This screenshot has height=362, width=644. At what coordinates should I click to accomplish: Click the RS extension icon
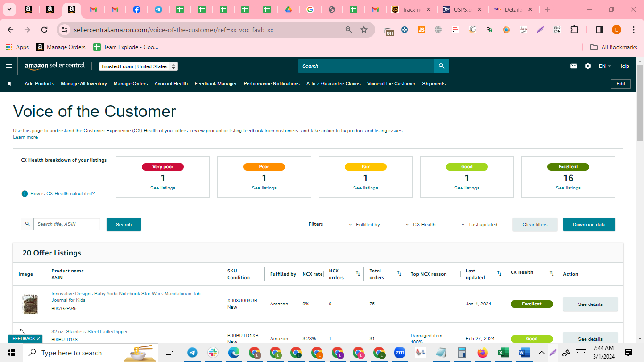point(489,30)
